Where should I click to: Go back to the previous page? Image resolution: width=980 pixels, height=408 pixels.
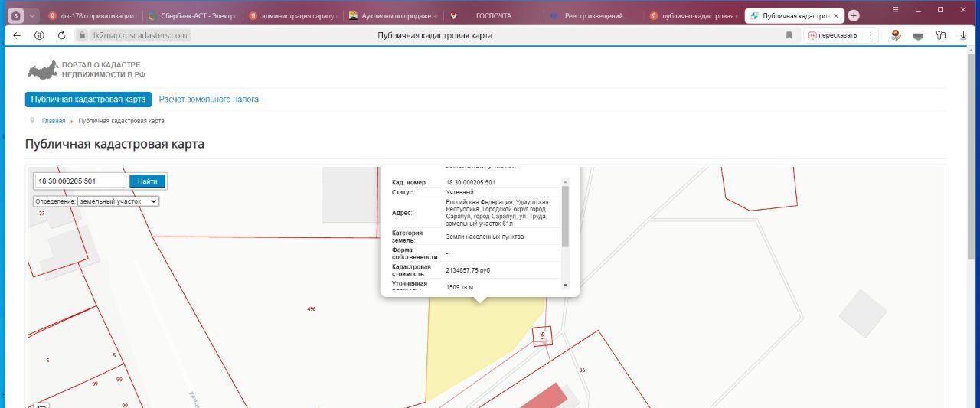pos(17,35)
